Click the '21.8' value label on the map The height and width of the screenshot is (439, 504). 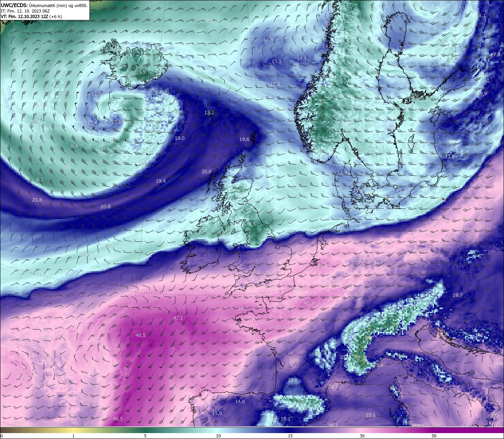pyautogui.click(x=37, y=200)
